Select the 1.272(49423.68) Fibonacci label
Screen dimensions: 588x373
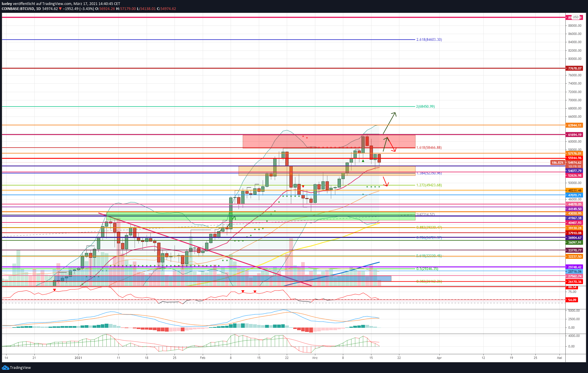[429, 185]
